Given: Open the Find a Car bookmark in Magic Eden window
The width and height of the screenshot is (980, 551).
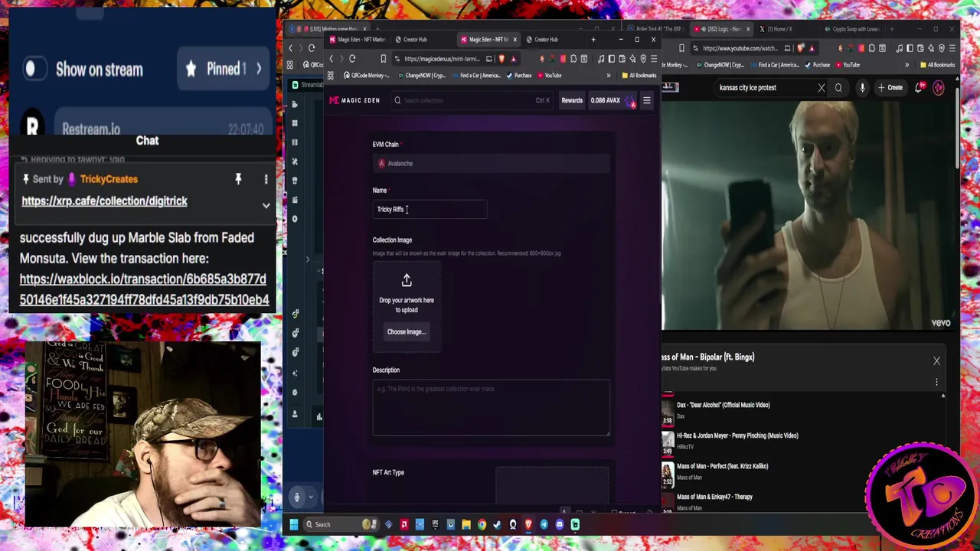Looking at the screenshot, I should point(476,76).
